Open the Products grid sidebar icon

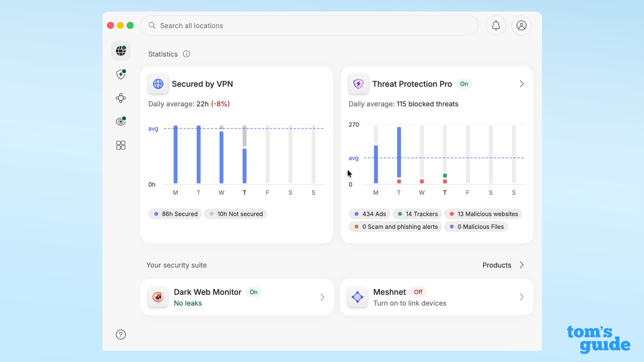(x=121, y=145)
